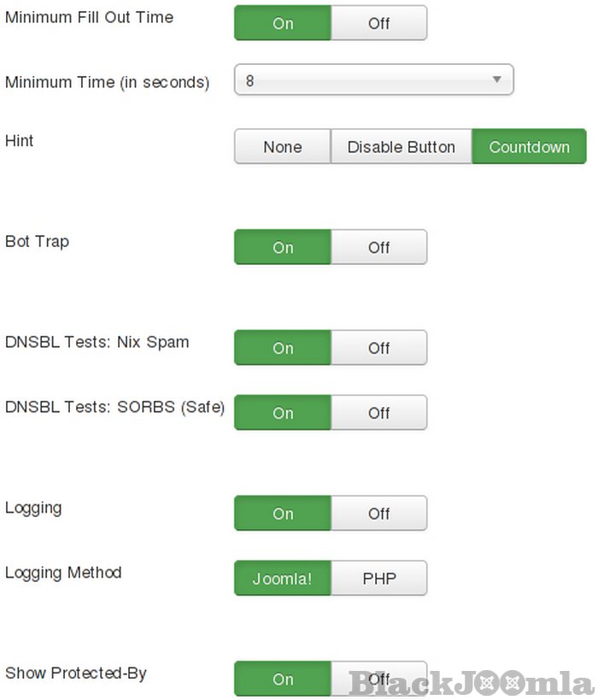
Task: Enable DNSBL SORBS (Safe) test
Action: click(x=283, y=413)
